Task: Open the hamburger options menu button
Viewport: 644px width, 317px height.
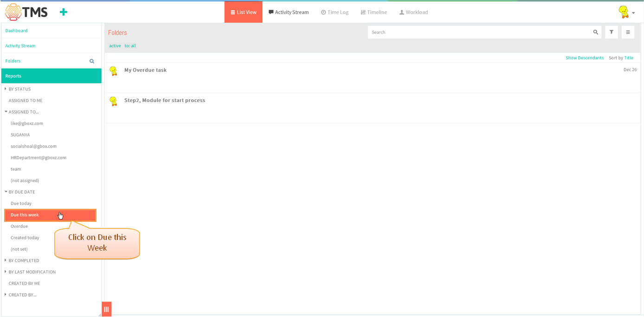Action: pyautogui.click(x=628, y=32)
